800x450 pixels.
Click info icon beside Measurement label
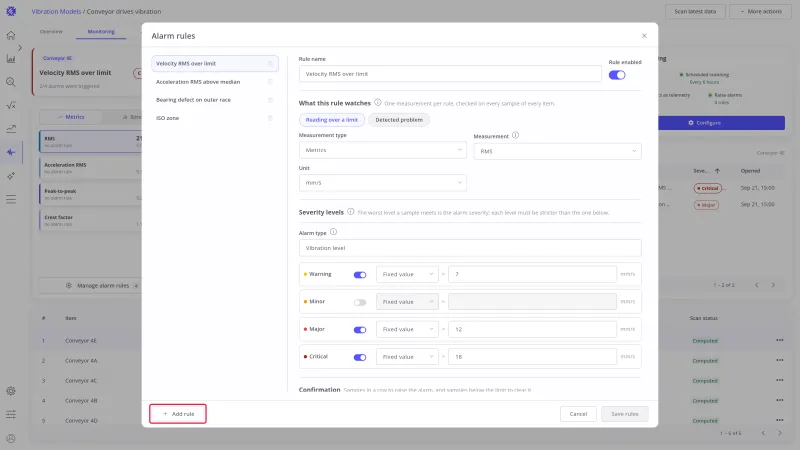515,135
